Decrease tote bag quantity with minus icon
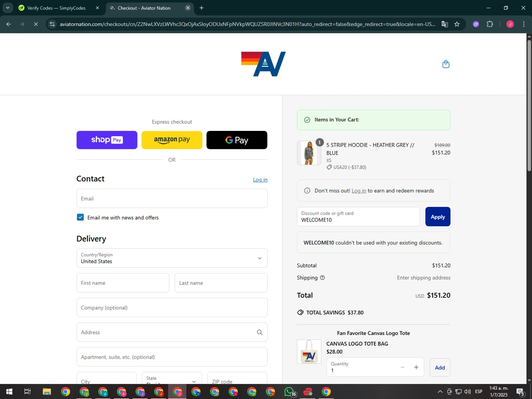This screenshot has width=532, height=399. pyautogui.click(x=403, y=367)
